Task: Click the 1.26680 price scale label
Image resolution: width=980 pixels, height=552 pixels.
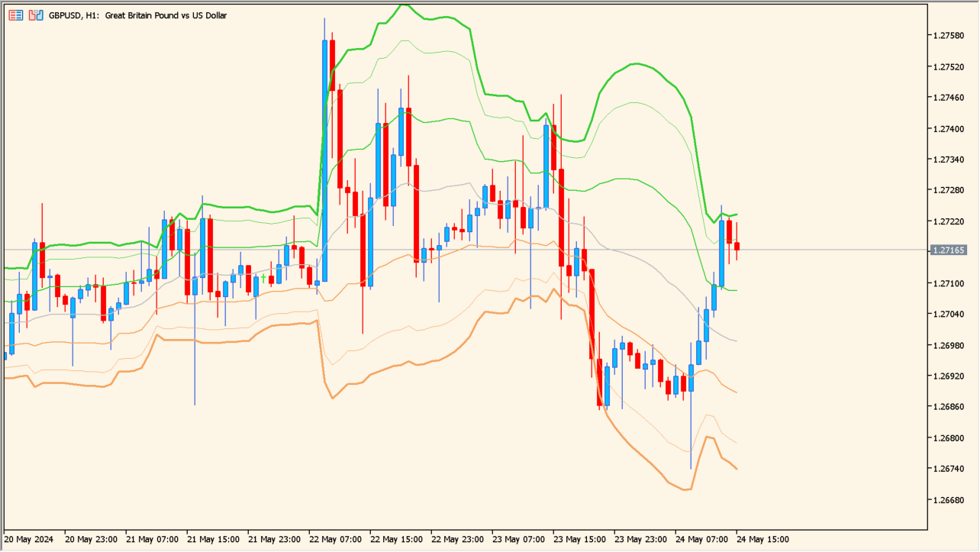Action: click(x=949, y=499)
